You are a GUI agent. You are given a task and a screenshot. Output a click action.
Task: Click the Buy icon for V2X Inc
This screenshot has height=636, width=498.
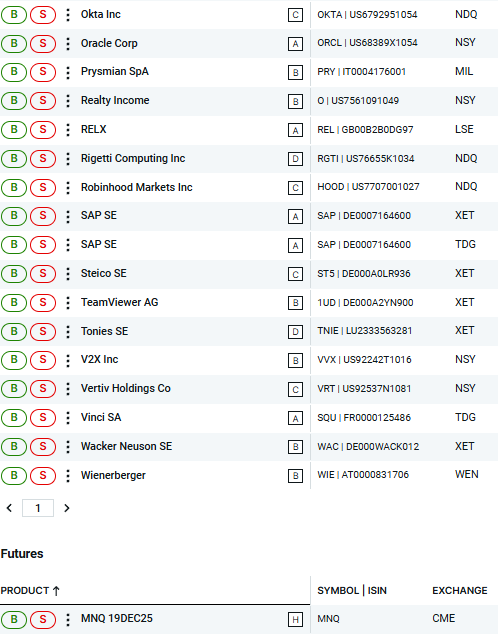[x=14, y=360]
